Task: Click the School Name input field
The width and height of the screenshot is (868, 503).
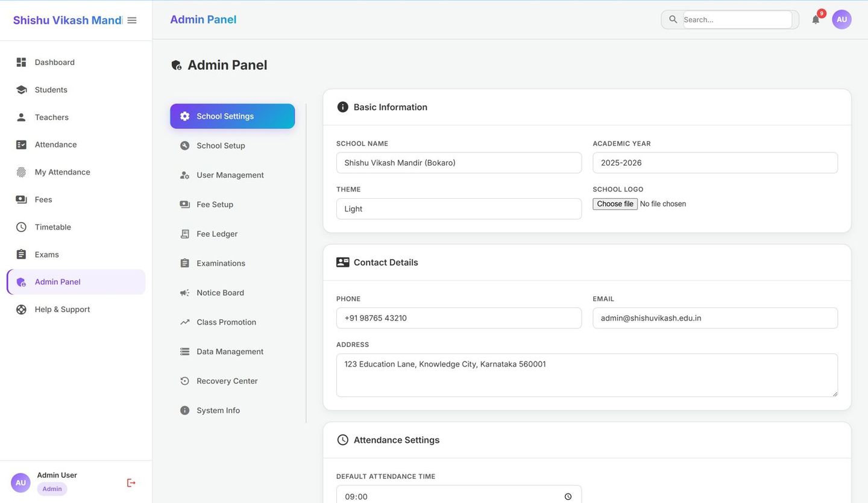Action: click(459, 163)
